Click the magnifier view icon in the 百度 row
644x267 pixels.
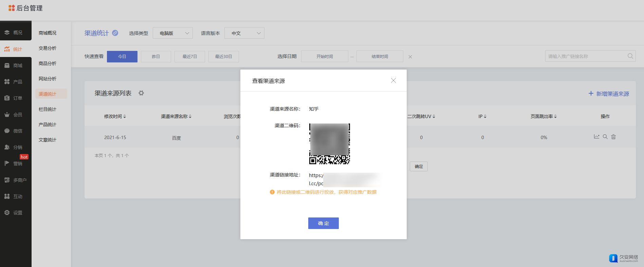coord(605,137)
